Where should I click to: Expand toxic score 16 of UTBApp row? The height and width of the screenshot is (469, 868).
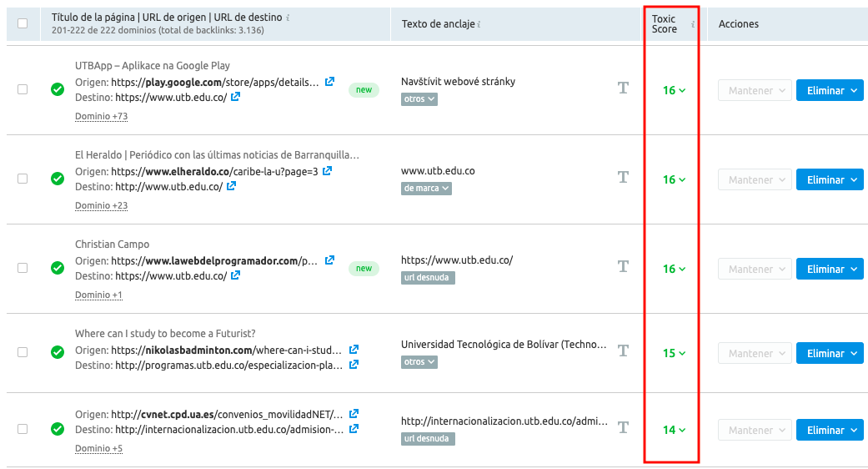click(x=675, y=90)
